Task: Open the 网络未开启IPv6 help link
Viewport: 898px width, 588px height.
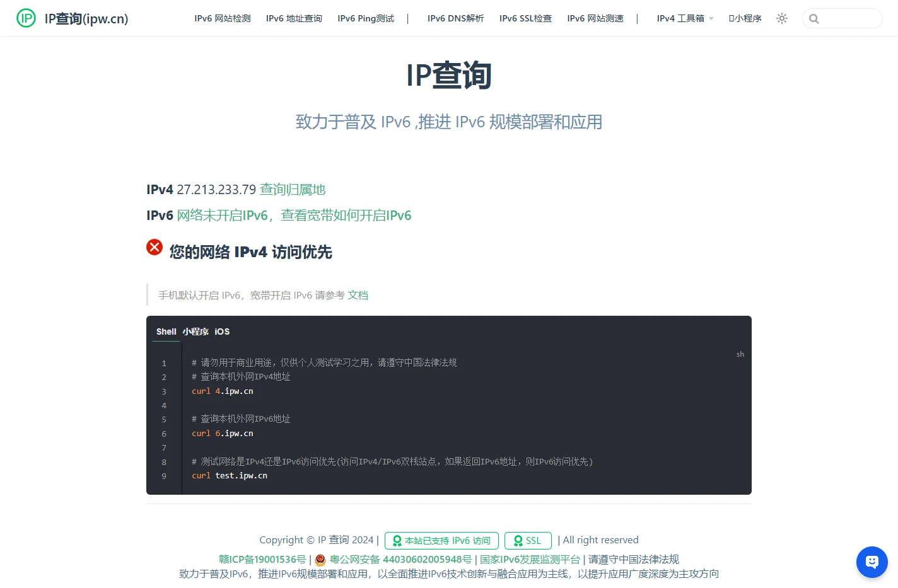Action: point(294,216)
